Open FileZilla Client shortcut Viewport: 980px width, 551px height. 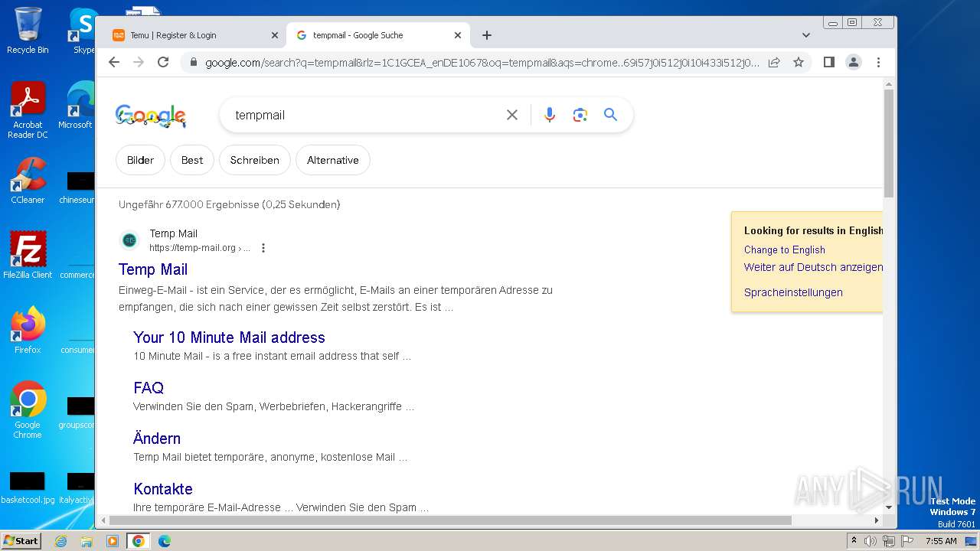pos(28,255)
